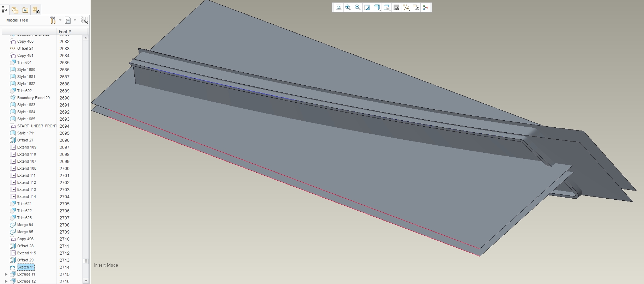Select the Trim 601 feature
Image resolution: width=644 pixels, height=284 pixels.
(x=24, y=62)
